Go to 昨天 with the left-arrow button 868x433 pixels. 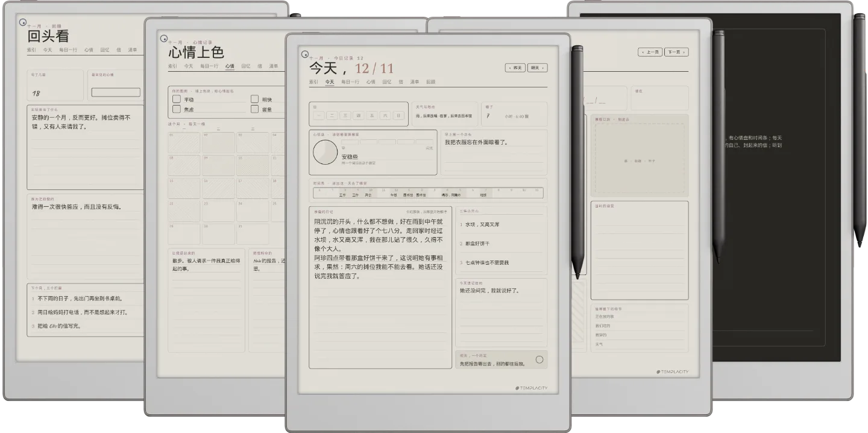click(x=515, y=68)
